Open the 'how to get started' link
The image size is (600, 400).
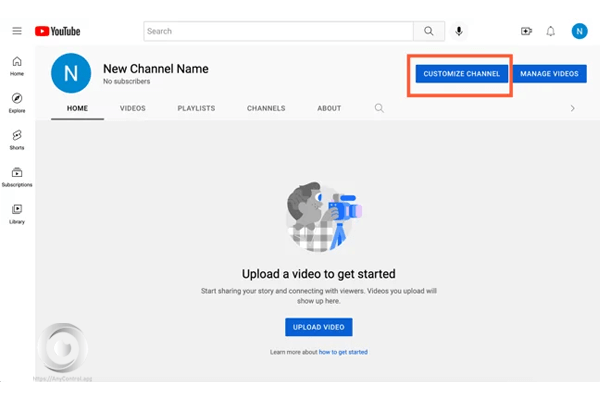pos(343,352)
